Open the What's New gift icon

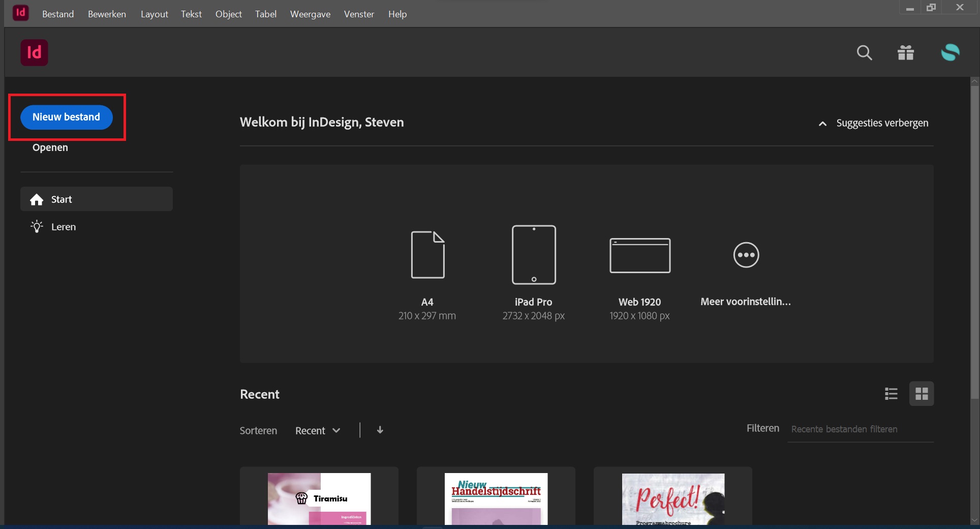pos(906,52)
